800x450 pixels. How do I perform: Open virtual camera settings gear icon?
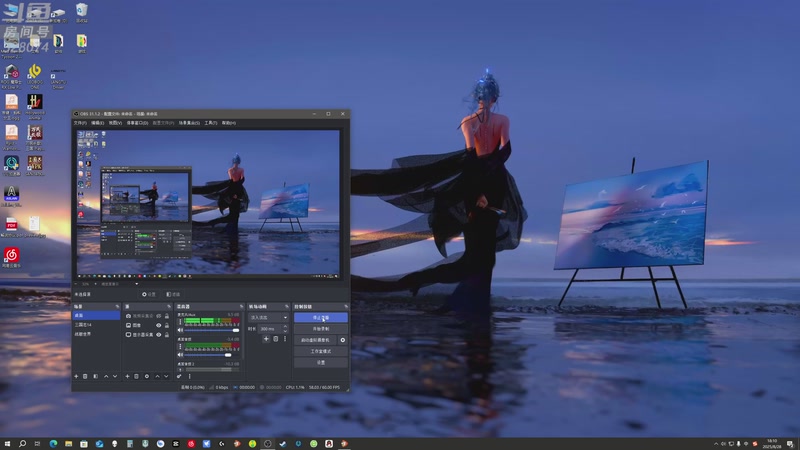(x=343, y=340)
